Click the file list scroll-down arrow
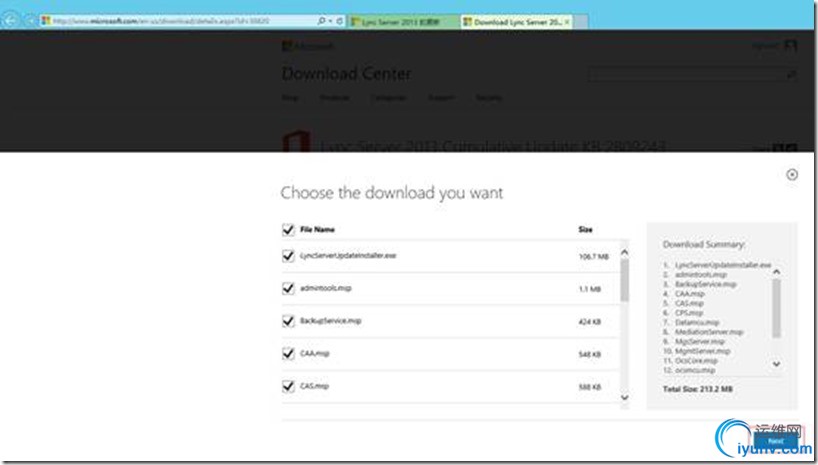 click(x=624, y=398)
